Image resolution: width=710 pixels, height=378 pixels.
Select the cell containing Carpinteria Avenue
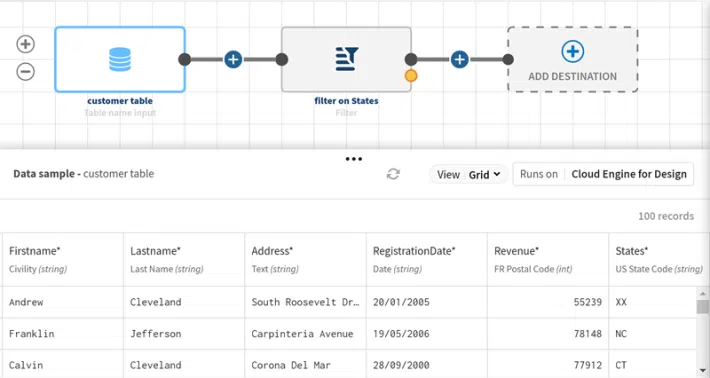click(x=305, y=334)
